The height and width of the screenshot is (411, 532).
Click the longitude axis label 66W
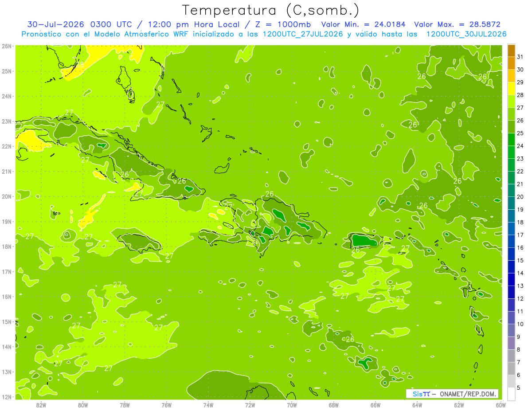[x=376, y=405]
